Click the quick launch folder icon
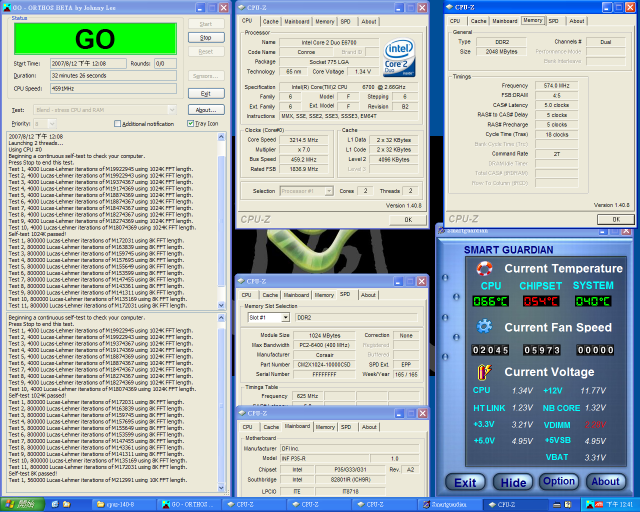 (x=66, y=505)
